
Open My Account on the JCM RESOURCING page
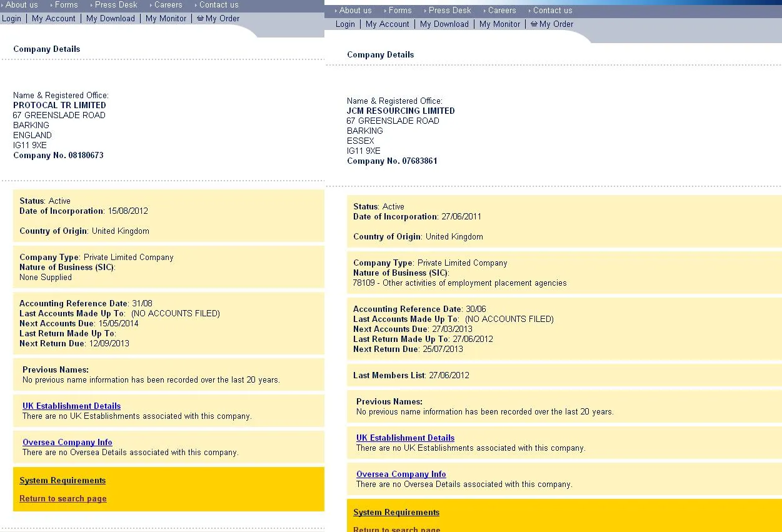388,24
